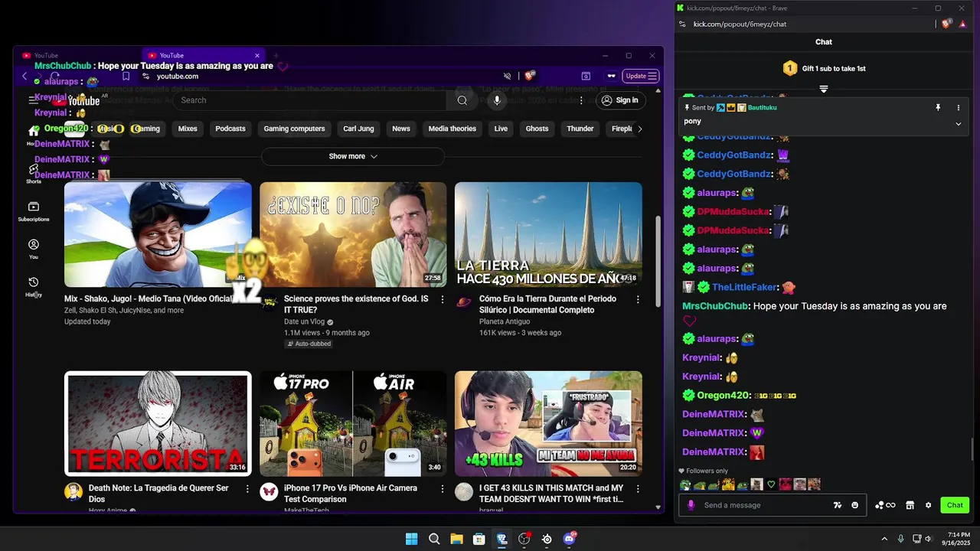Viewport: 980px width, 551px height.
Task: Click Brave Shields lion icon in YouTube window
Action: coord(530,76)
